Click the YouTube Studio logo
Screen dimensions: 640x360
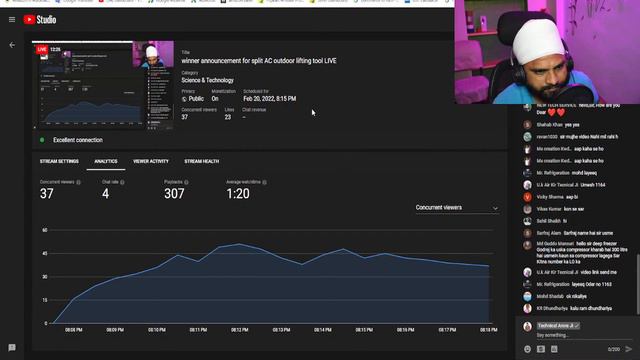[x=40, y=20]
